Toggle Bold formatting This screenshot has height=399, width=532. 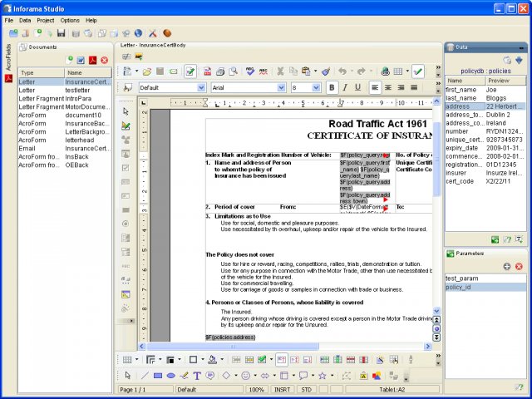coord(332,87)
